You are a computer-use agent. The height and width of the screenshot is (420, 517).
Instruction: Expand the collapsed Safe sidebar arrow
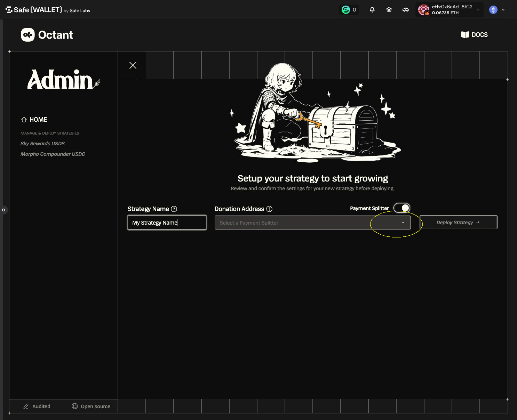(x=3, y=210)
